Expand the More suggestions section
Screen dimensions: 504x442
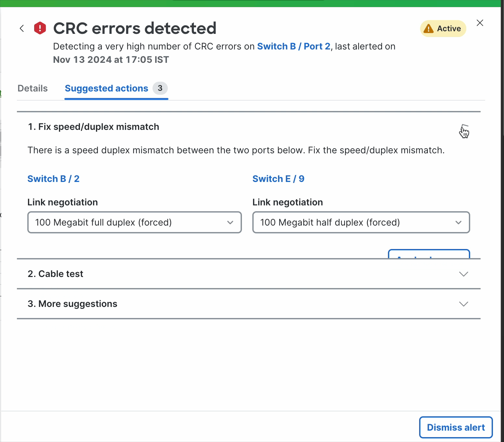pos(464,304)
